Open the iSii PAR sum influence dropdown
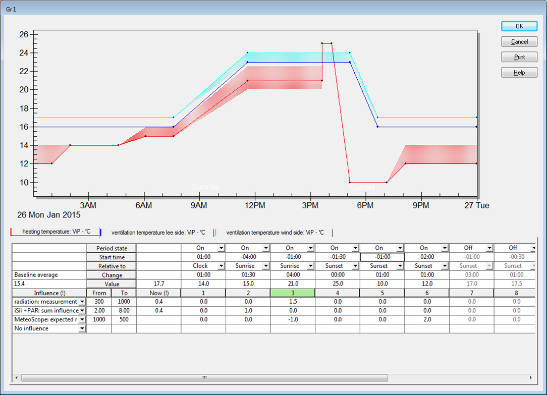 coord(82,311)
